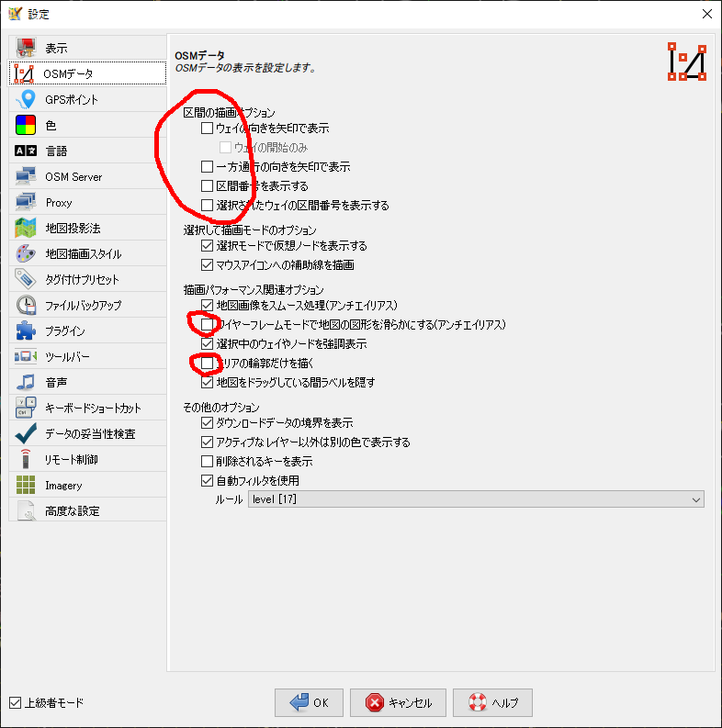The height and width of the screenshot is (728, 722).
Task: Click the タグ付けプリセット tag icon
Action: pyautogui.click(x=26, y=279)
